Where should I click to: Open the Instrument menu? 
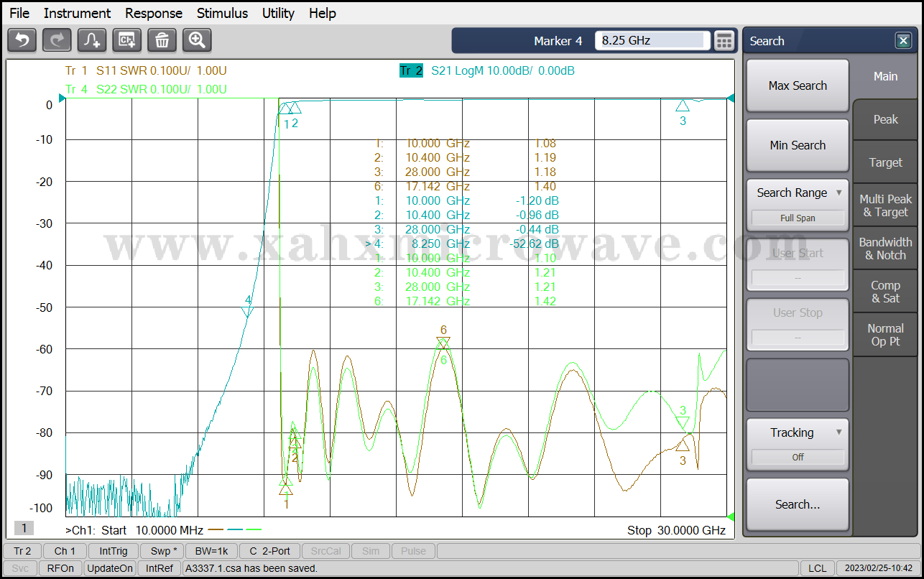click(77, 13)
